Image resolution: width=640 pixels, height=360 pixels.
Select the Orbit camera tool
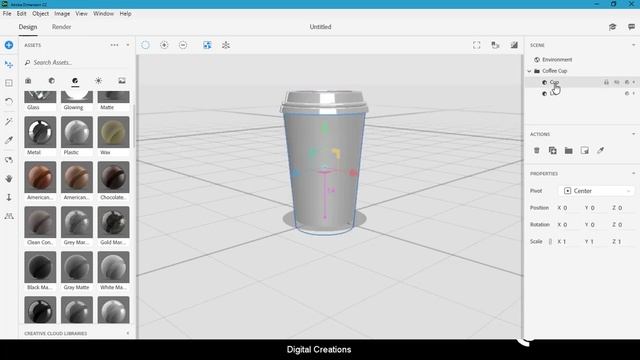[9, 160]
